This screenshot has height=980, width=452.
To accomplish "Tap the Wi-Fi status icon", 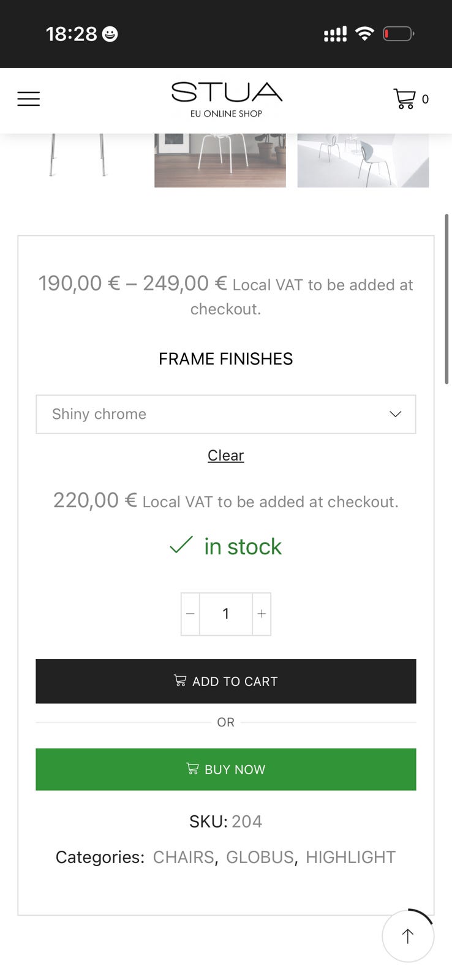I will tap(364, 34).
